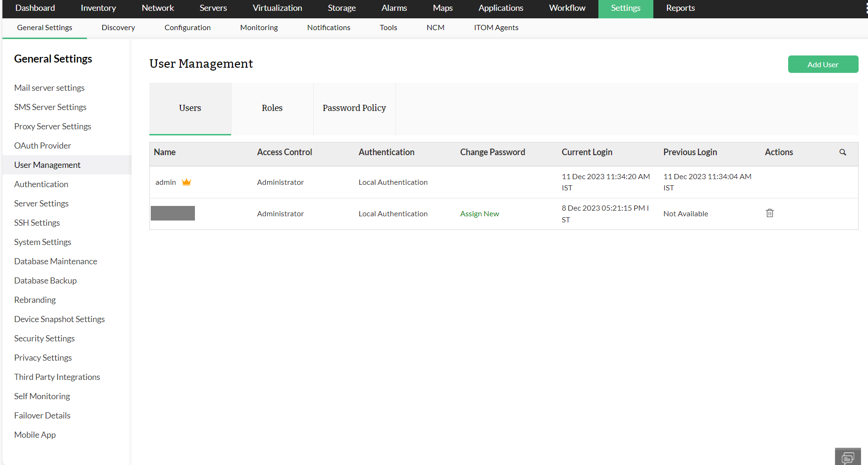Select Security Settings in sidebar
The height and width of the screenshot is (465, 868).
click(44, 338)
